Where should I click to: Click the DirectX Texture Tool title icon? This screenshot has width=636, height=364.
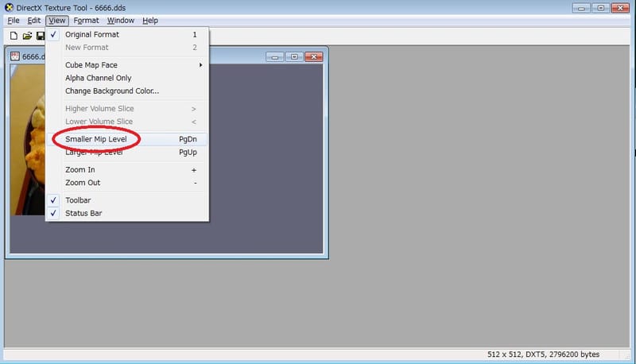coord(9,7)
